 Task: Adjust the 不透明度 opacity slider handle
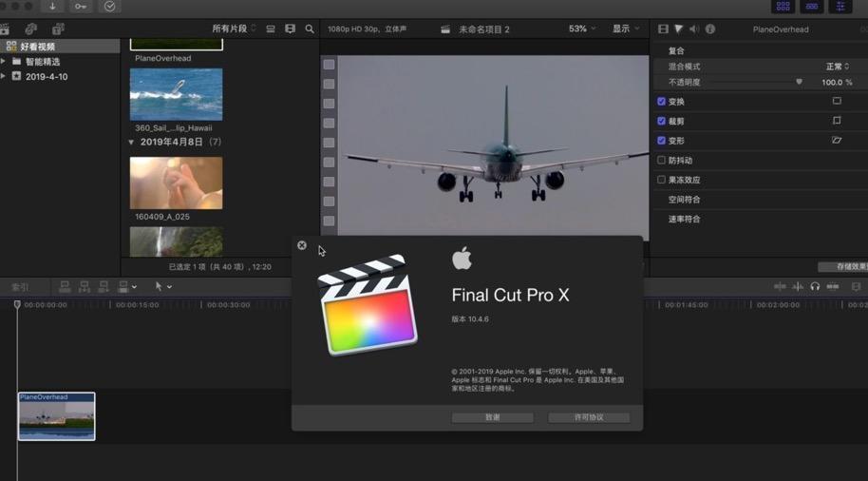coord(799,82)
